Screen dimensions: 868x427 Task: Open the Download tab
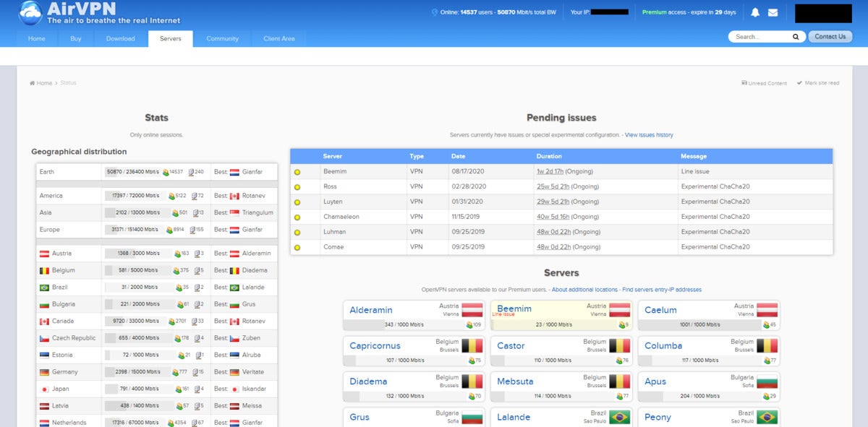(x=121, y=39)
